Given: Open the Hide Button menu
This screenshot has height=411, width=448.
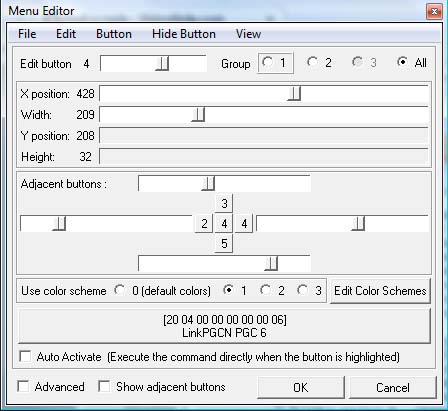Looking at the screenshot, I should pyautogui.click(x=184, y=34).
